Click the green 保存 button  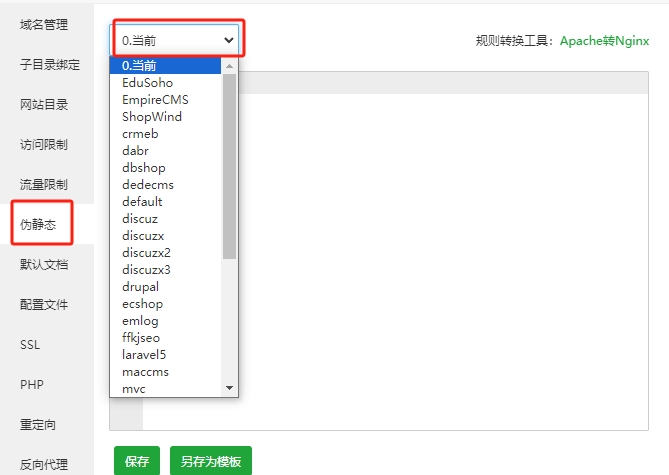(x=137, y=461)
